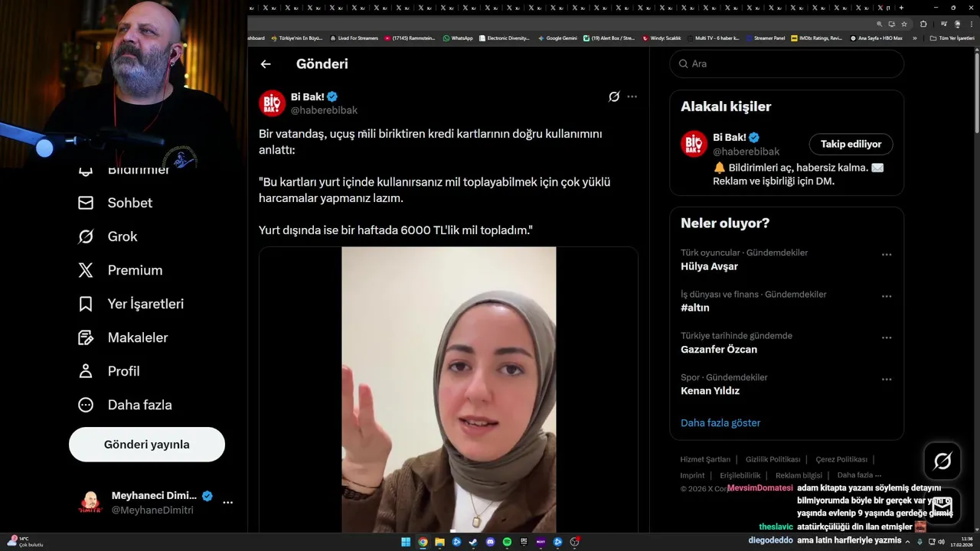Image resolution: width=980 pixels, height=551 pixels.
Task: Open options dots for Hülya Avşar trend
Action: (x=887, y=255)
